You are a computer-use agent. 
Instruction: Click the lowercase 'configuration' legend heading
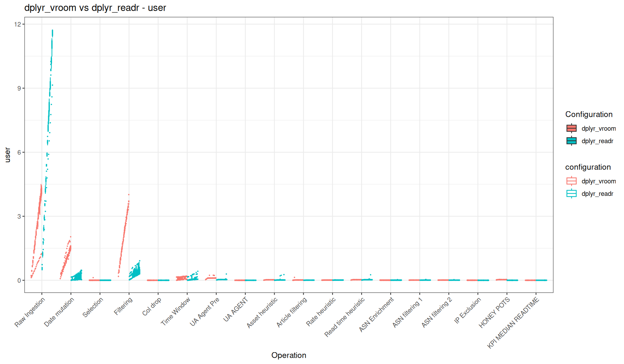588,167
